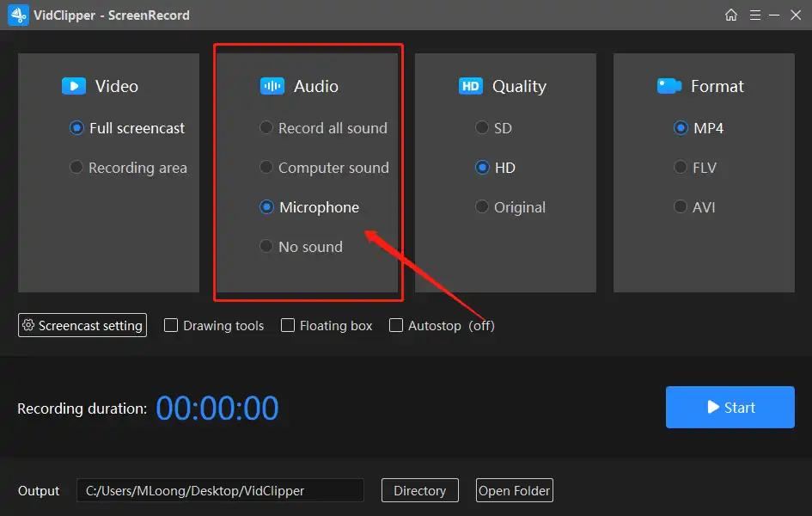This screenshot has width=812, height=516.
Task: Enable Floating box checkbox
Action: tap(287, 325)
